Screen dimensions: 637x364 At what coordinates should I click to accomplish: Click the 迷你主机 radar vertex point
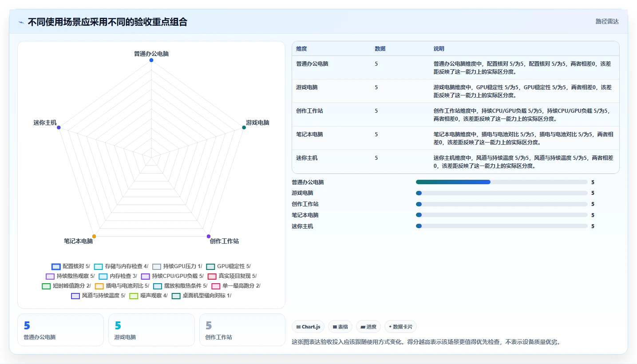[x=59, y=127]
